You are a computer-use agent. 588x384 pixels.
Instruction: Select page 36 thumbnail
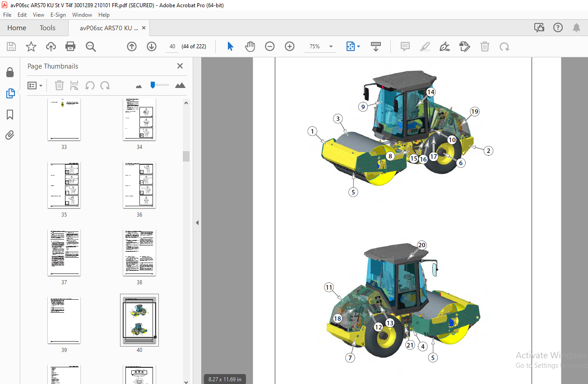click(139, 185)
